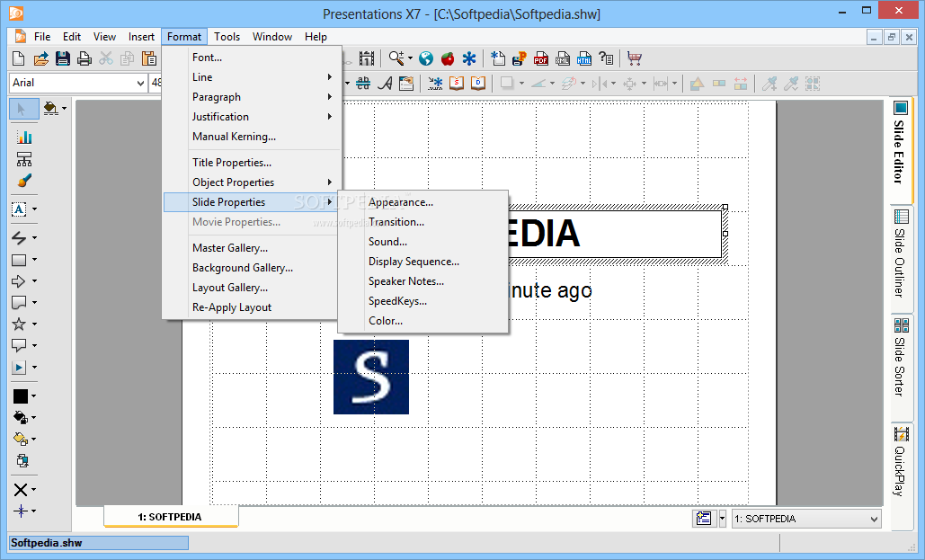Insert a data chart using bar chart icon

[24, 138]
